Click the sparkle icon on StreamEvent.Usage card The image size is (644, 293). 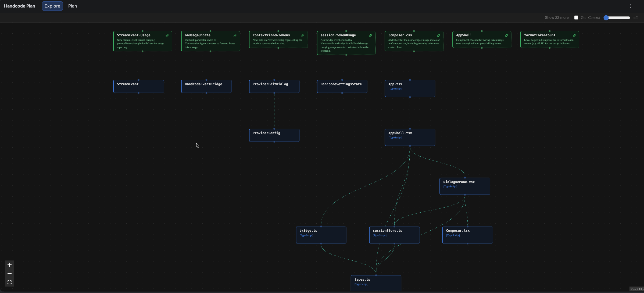pos(167,35)
